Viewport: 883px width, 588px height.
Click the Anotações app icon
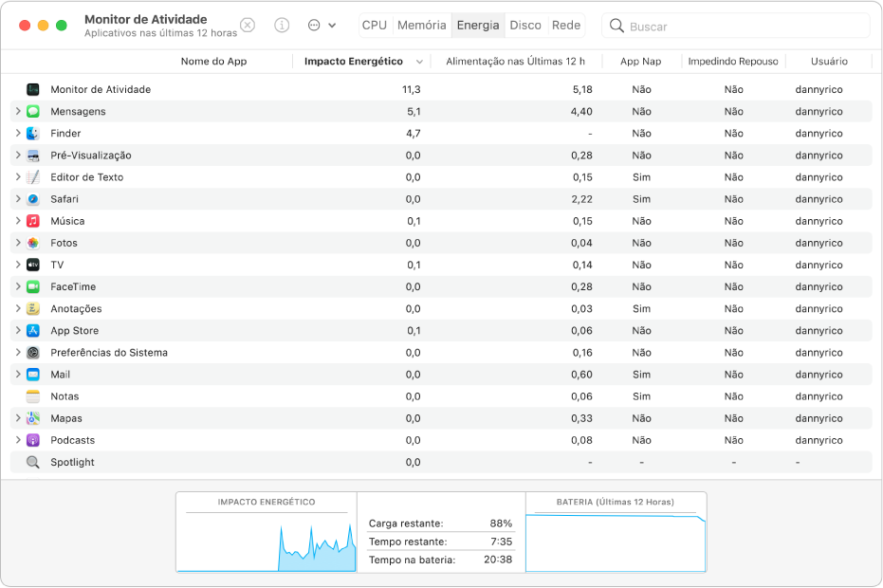(x=33, y=309)
